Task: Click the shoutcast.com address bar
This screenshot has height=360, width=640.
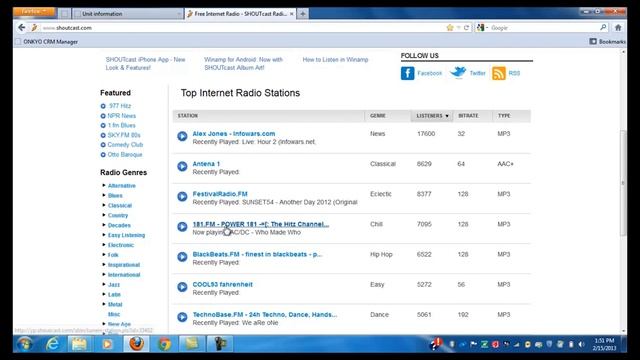Action: pyautogui.click(x=241, y=28)
